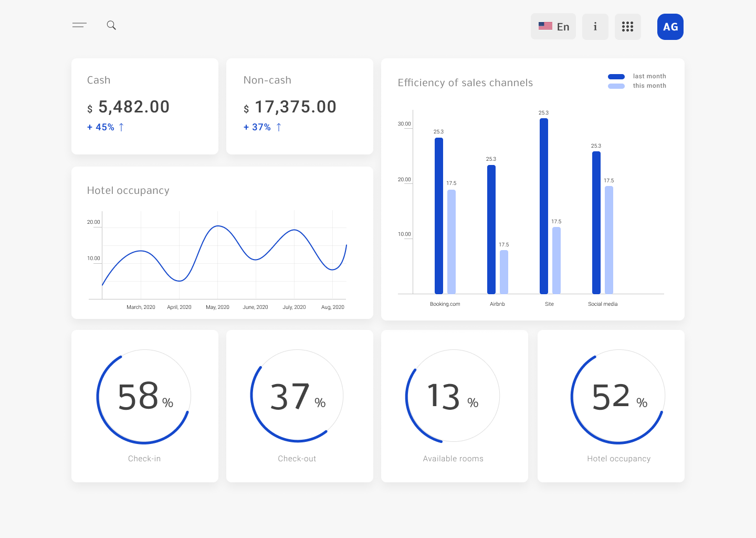Toggle the this month legend entry
756x538 pixels.
(x=649, y=86)
